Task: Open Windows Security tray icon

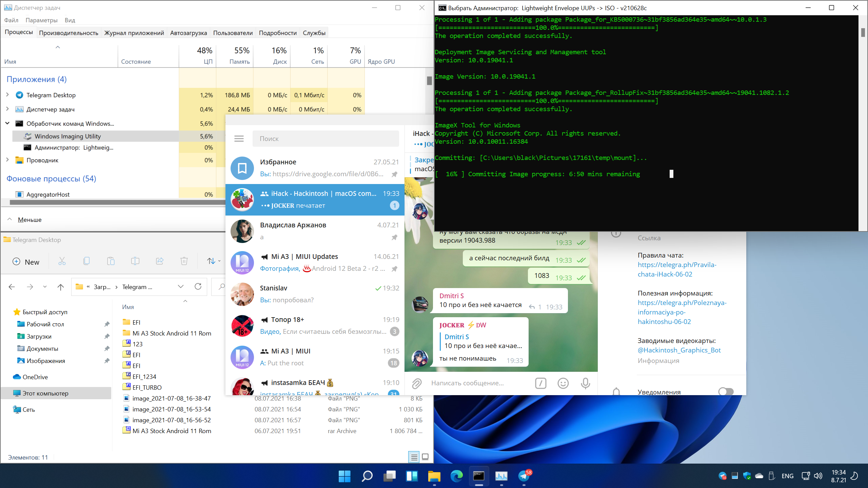Action: pos(747,476)
